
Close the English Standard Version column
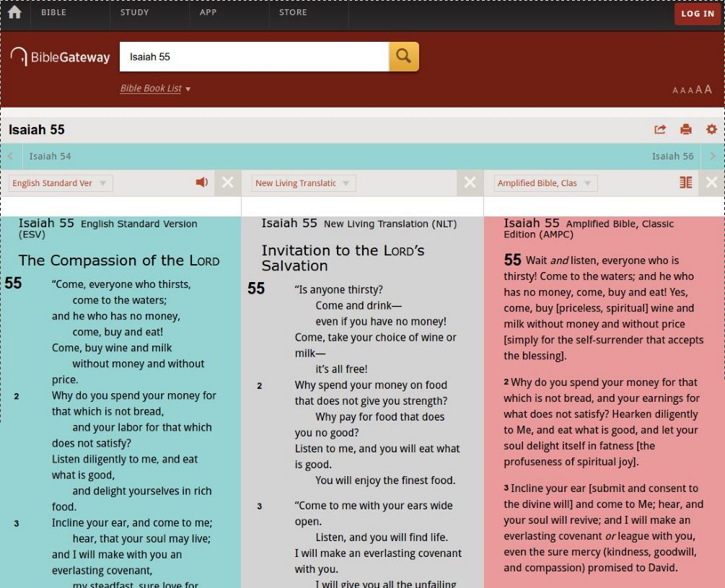click(227, 183)
